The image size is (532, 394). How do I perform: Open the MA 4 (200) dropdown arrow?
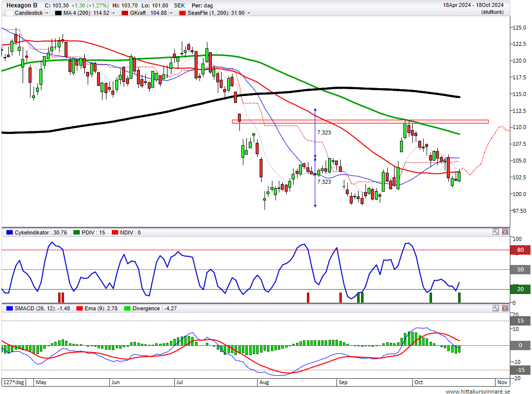click(113, 13)
